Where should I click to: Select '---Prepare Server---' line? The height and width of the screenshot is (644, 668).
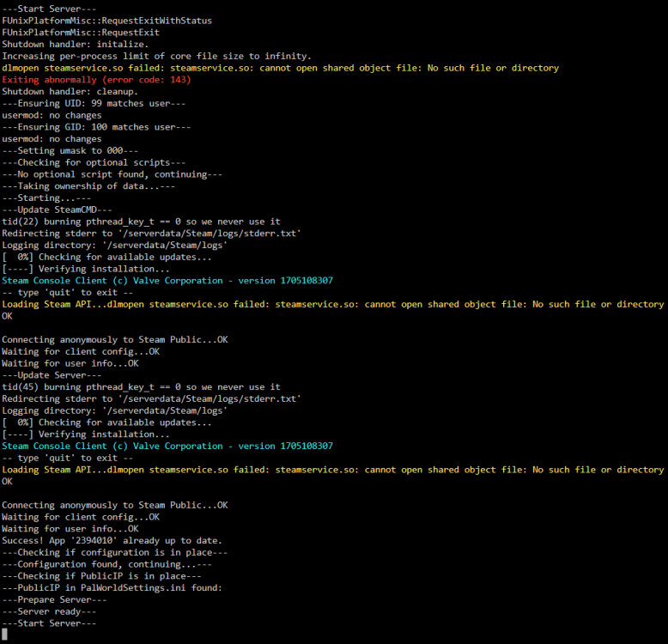tap(54, 599)
